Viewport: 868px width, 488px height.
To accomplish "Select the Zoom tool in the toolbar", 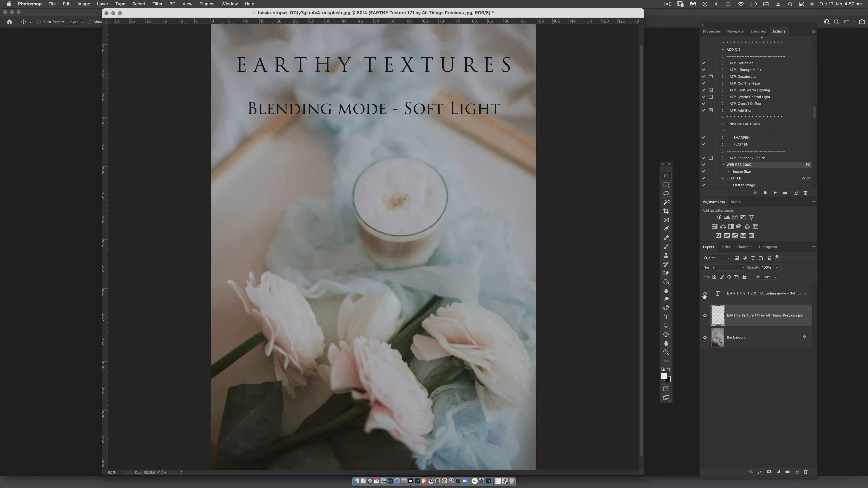I will point(666,352).
